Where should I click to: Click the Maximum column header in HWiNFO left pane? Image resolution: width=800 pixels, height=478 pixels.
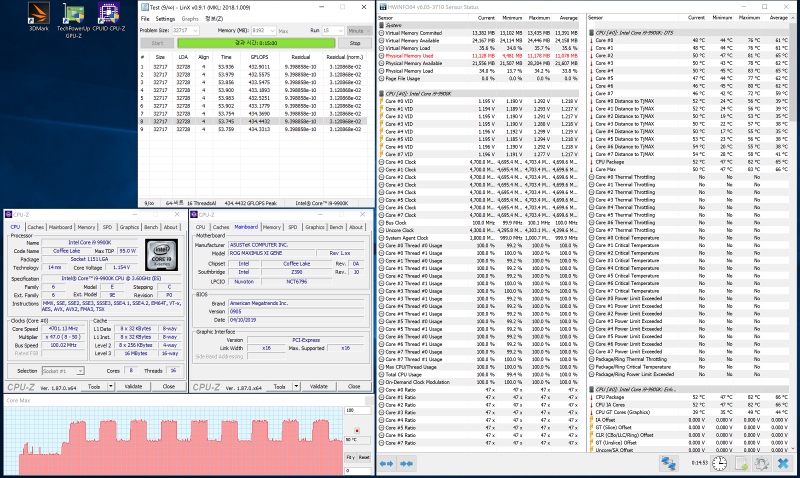click(x=539, y=17)
